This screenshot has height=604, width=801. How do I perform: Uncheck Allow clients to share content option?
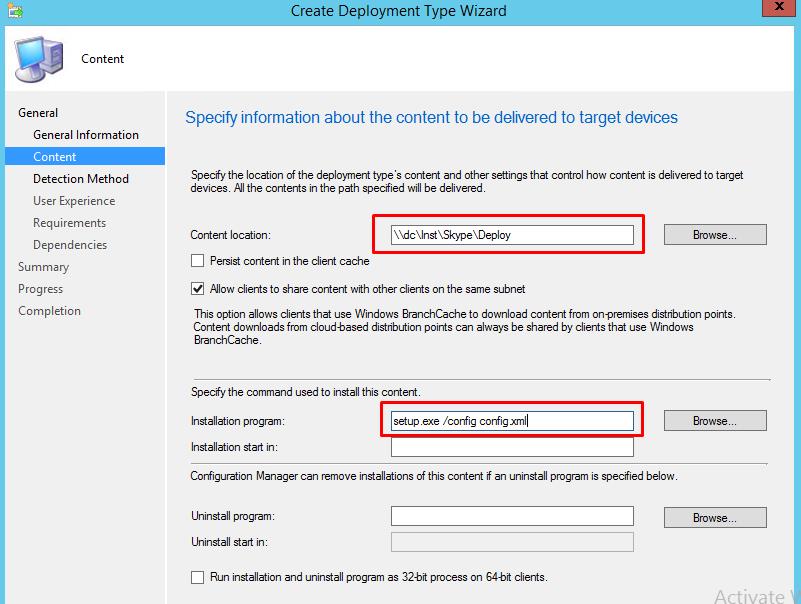tap(198, 289)
